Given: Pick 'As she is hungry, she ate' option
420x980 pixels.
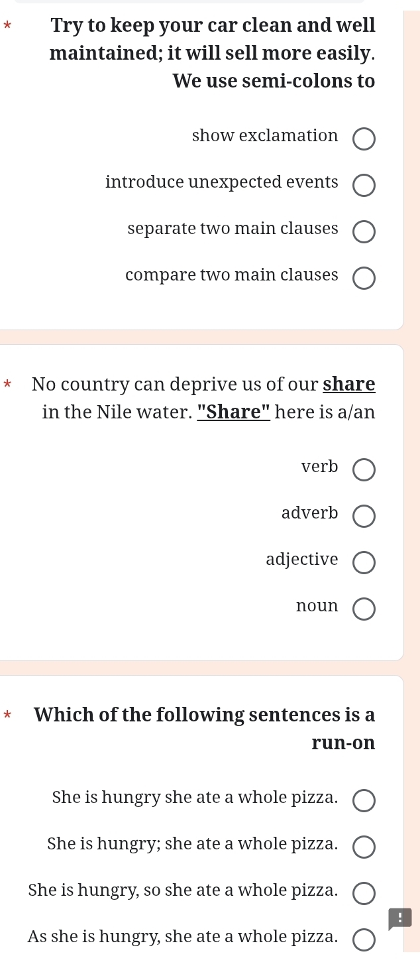Looking at the screenshot, I should (363, 940).
